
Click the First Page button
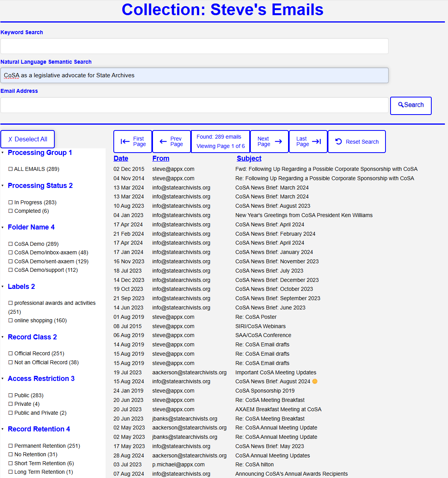133,141
